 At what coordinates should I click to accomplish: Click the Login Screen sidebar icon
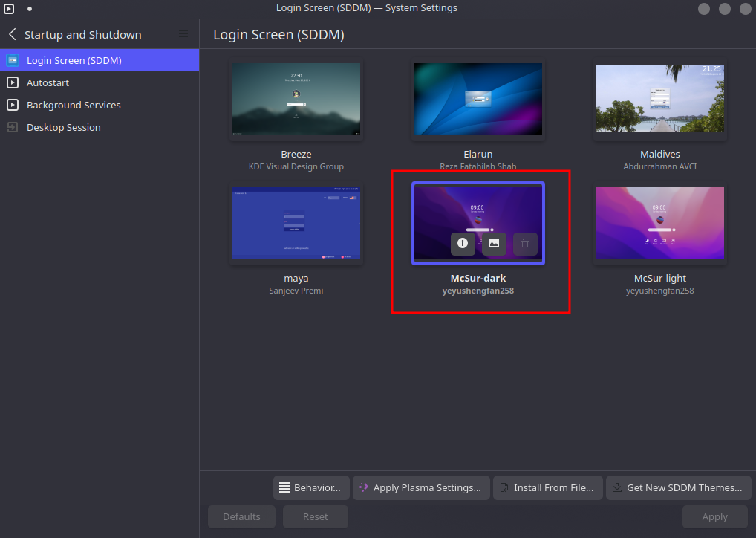click(x=13, y=60)
